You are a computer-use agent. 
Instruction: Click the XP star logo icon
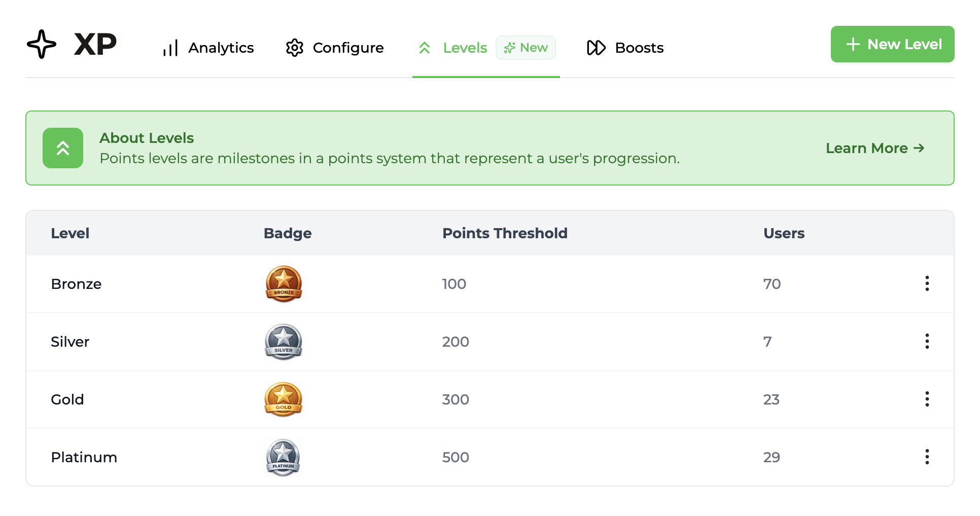coord(43,45)
